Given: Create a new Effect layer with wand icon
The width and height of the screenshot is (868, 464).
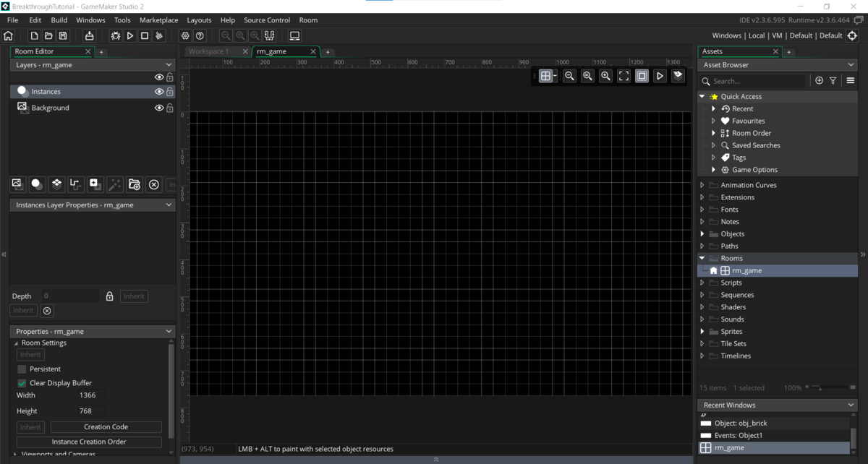Looking at the screenshot, I should click(x=114, y=184).
